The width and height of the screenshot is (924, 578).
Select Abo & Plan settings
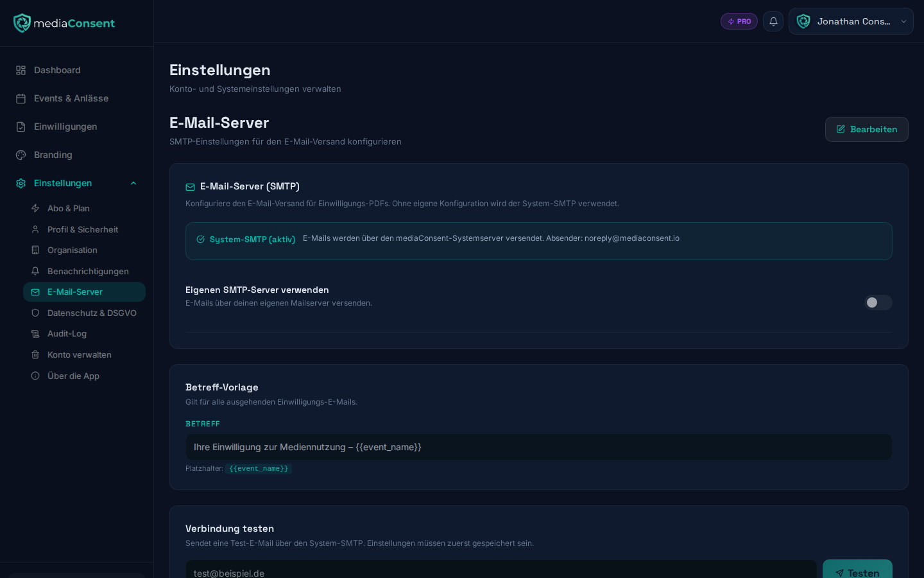84,208
